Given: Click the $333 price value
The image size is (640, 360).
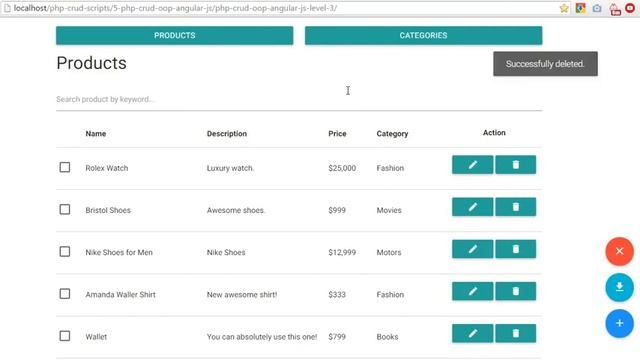Looking at the screenshot, I should pyautogui.click(x=337, y=295).
